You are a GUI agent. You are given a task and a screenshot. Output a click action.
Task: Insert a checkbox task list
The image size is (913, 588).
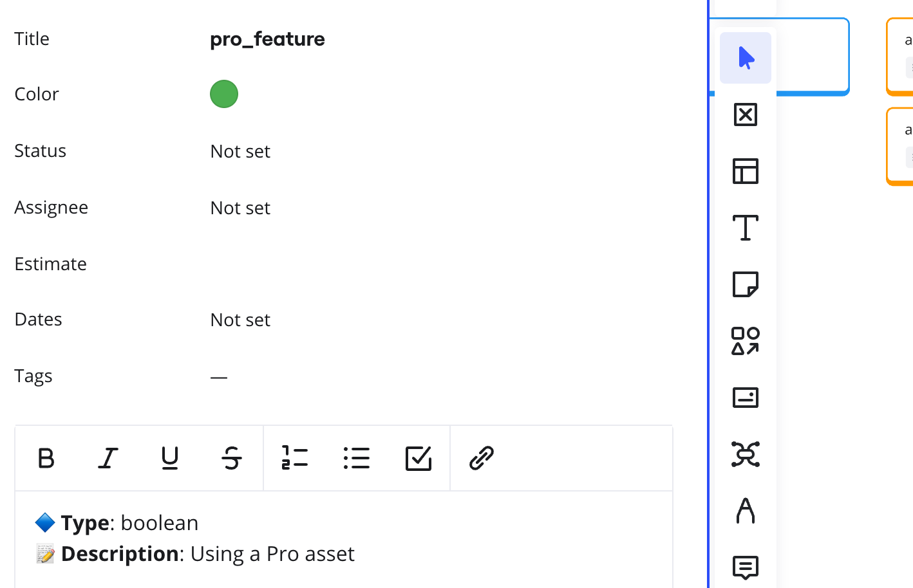(419, 459)
